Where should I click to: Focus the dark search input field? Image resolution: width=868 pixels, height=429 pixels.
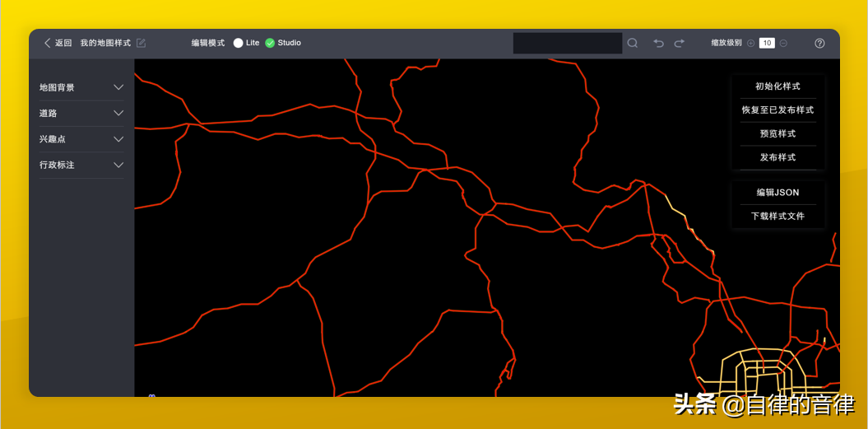pos(568,43)
